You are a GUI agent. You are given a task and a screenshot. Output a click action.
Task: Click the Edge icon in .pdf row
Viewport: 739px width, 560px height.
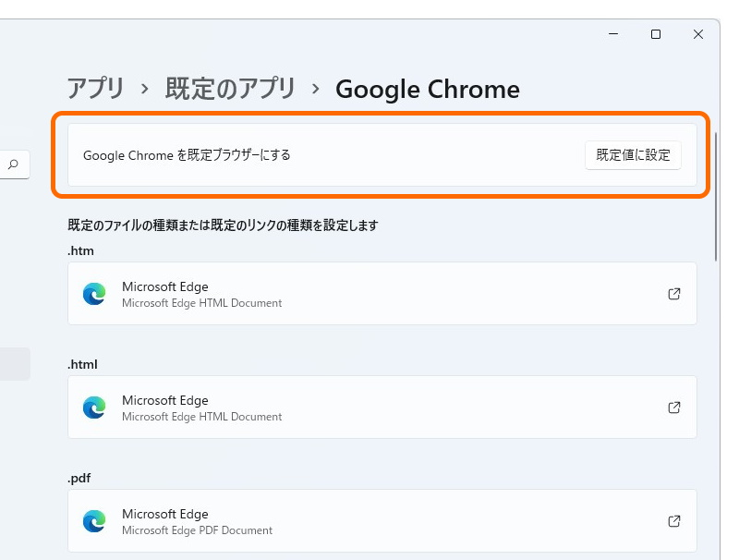(94, 521)
